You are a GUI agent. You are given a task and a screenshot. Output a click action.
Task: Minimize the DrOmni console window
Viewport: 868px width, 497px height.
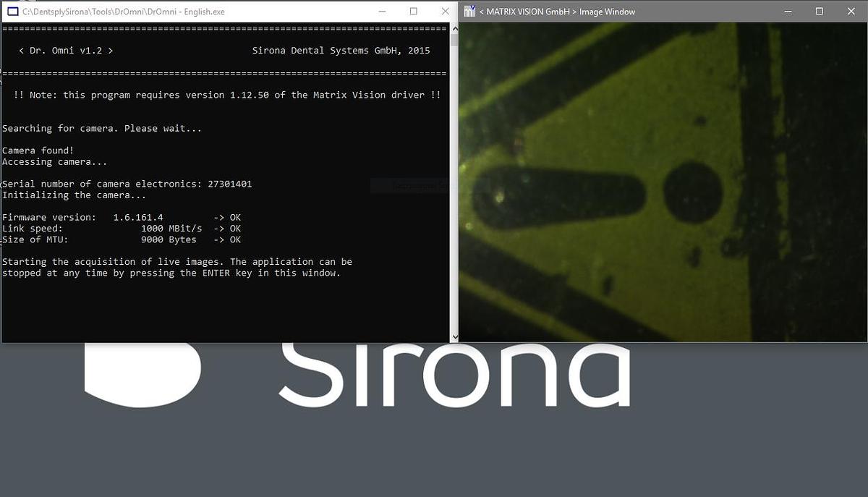(x=381, y=12)
